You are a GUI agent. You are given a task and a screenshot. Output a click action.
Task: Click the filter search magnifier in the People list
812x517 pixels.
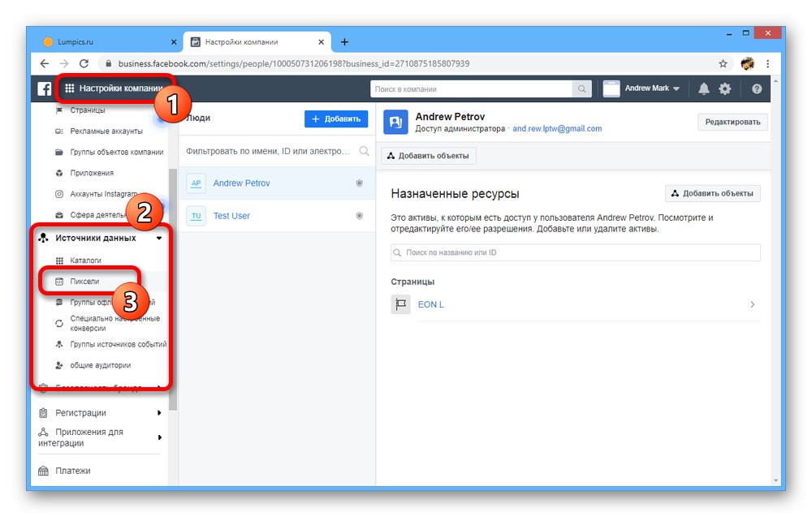coord(364,151)
